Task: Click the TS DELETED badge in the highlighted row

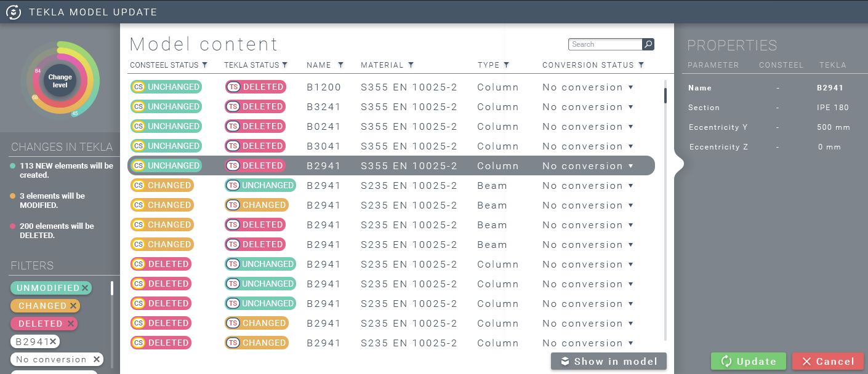Action: [x=255, y=165]
